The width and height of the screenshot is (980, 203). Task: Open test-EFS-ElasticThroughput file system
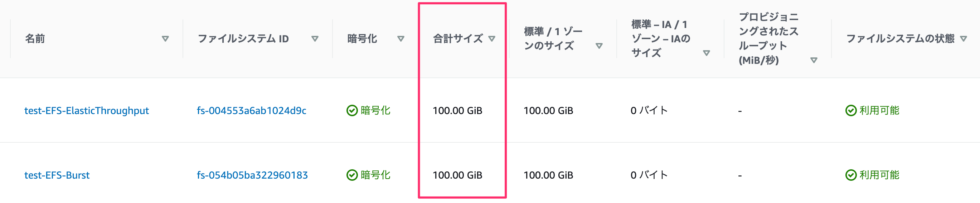[x=87, y=110]
